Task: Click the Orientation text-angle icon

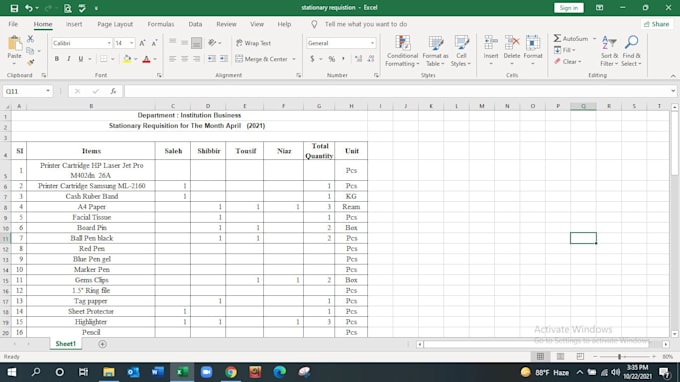Action: (212, 43)
